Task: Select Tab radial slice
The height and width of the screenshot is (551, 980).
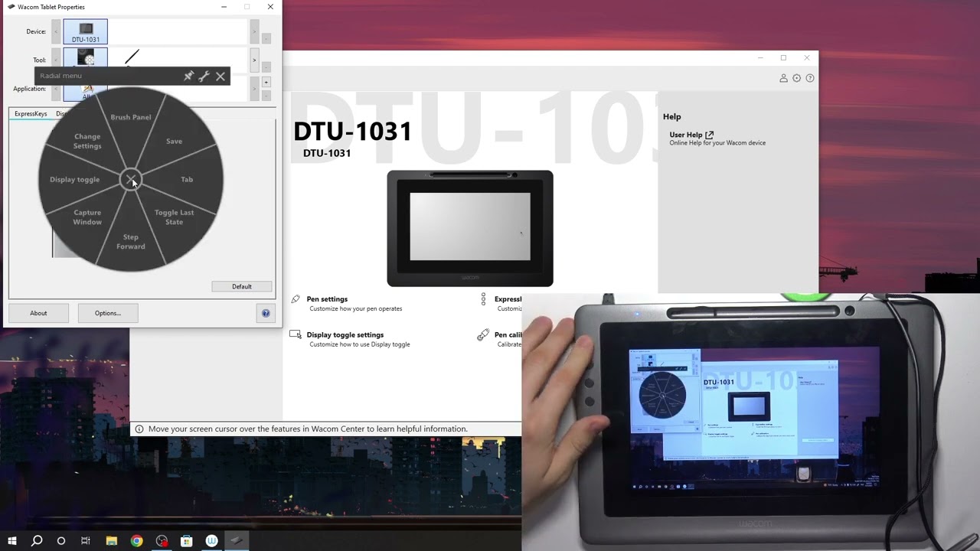Action: (187, 179)
